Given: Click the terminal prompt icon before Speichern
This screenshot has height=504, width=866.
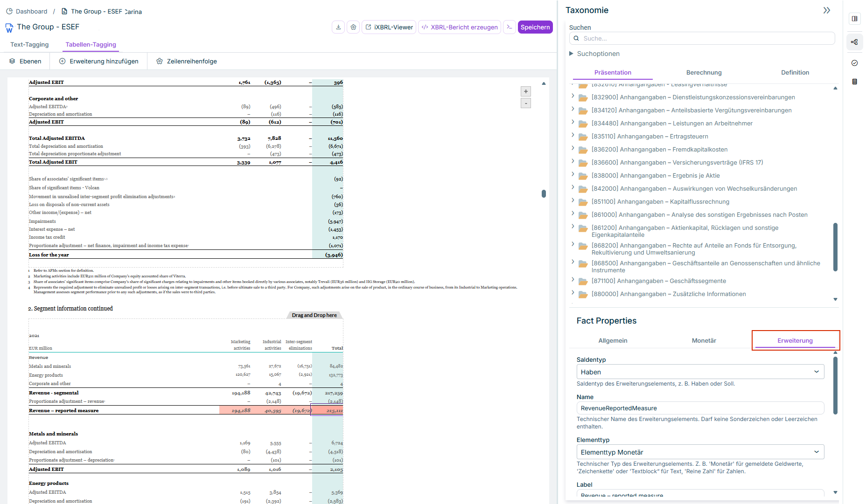Looking at the screenshot, I should pos(510,27).
